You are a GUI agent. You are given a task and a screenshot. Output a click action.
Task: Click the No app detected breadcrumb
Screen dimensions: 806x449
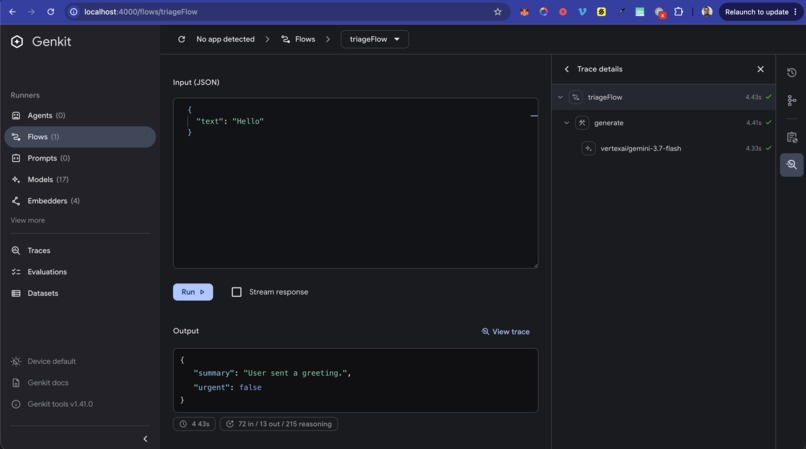point(225,39)
